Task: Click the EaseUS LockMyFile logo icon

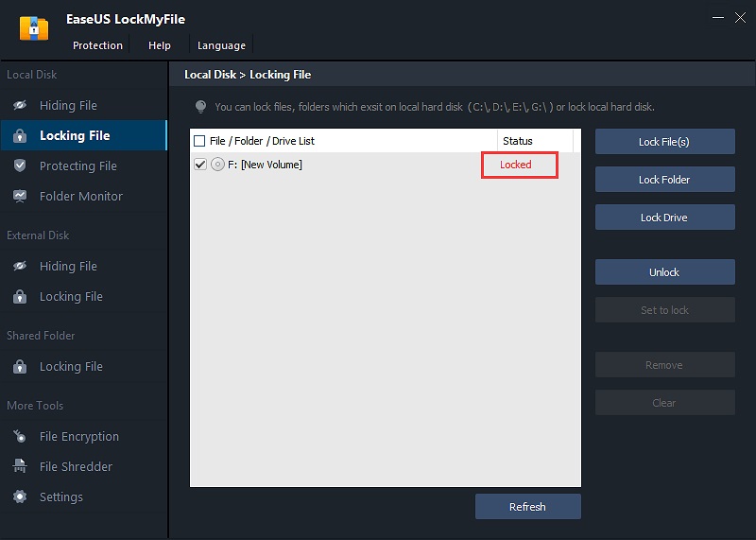Action: pos(34,28)
